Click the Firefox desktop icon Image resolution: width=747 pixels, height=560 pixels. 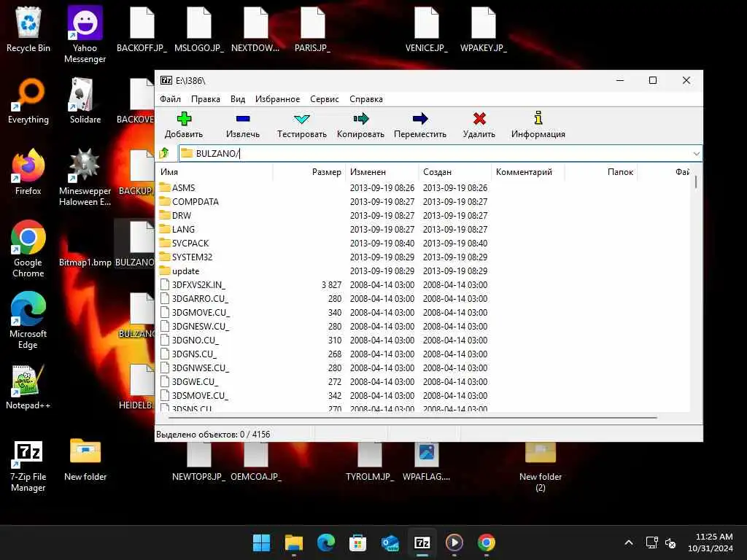pyautogui.click(x=28, y=172)
